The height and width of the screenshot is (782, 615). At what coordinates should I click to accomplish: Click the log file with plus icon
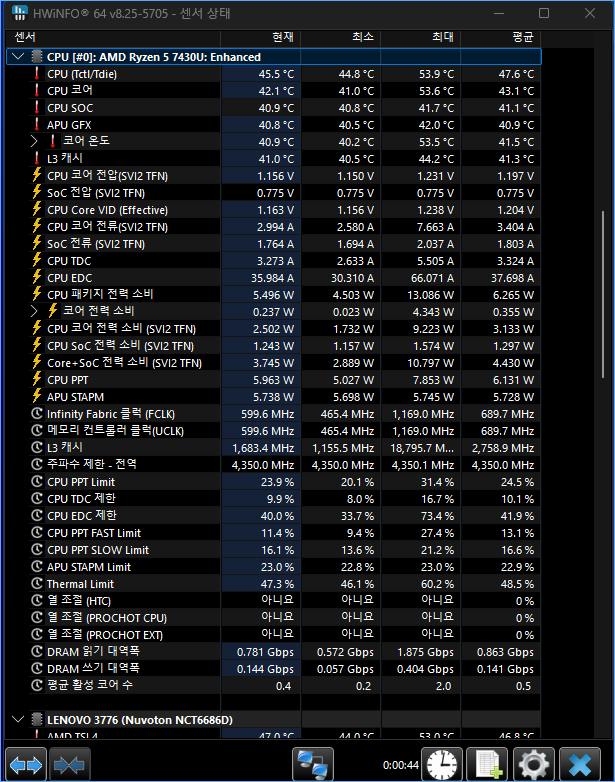click(487, 765)
